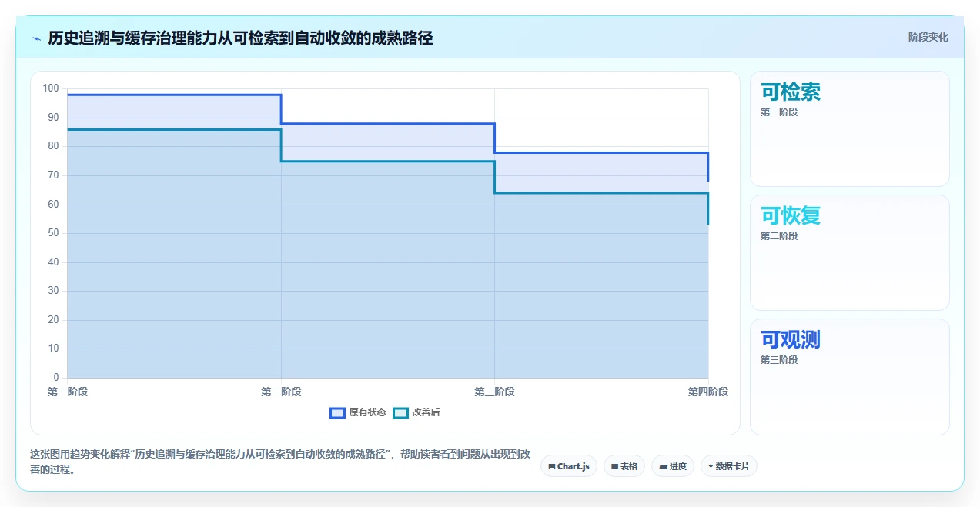
Task: Click the 0 value on y-axis
Action: click(55, 378)
